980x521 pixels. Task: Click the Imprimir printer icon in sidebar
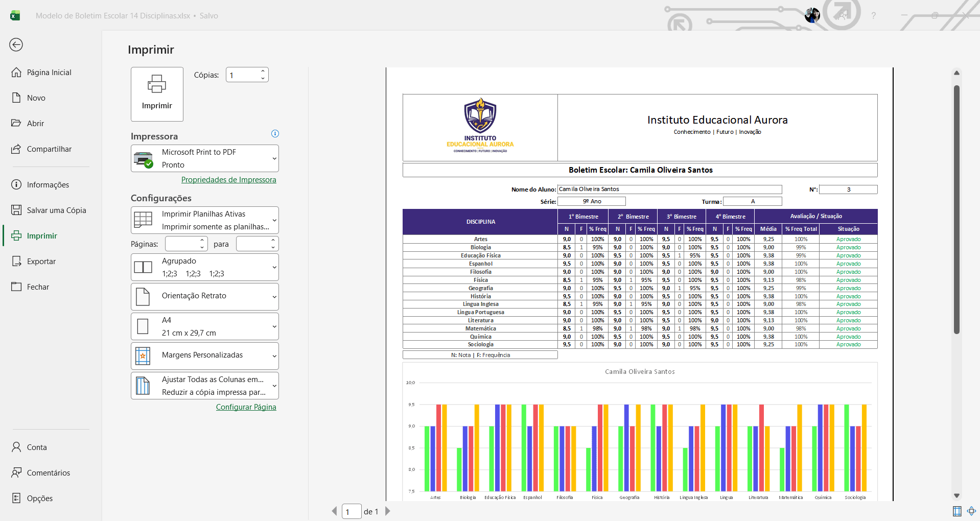16,235
